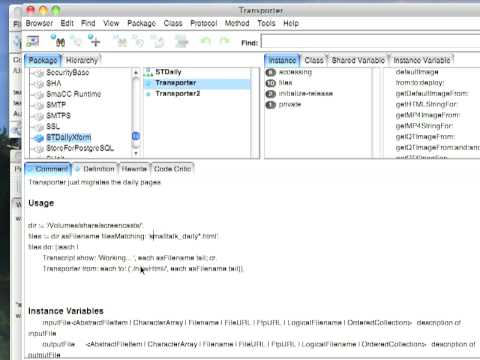Viewport: 480px width, 360px height.
Task: Switch to the Shared Variable tab
Action: point(358,60)
